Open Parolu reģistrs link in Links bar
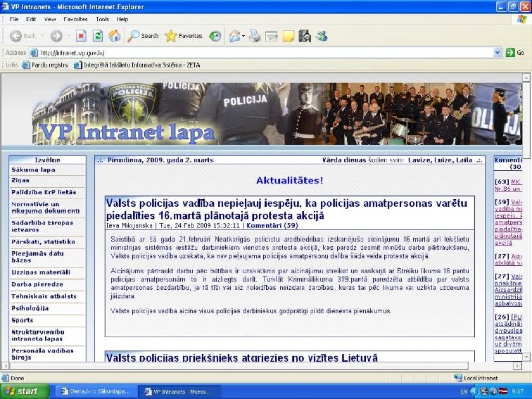The height and width of the screenshot is (399, 532). pyautogui.click(x=46, y=65)
